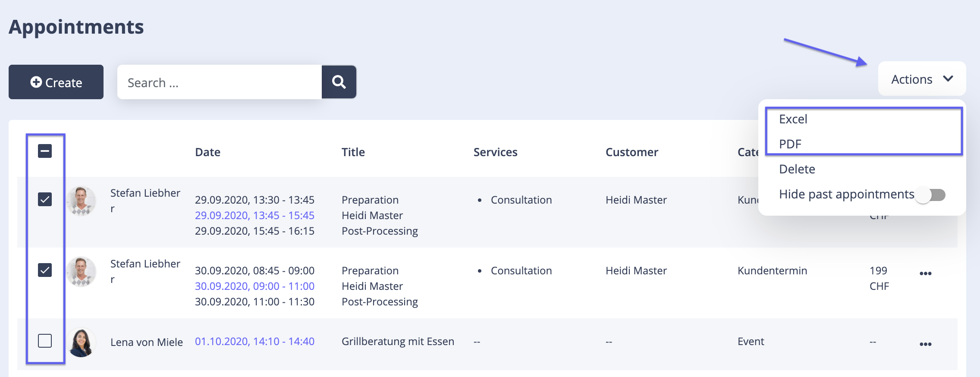Click Stefan Liebherr's avatar in second row
The image size is (980, 377).
click(x=81, y=272)
